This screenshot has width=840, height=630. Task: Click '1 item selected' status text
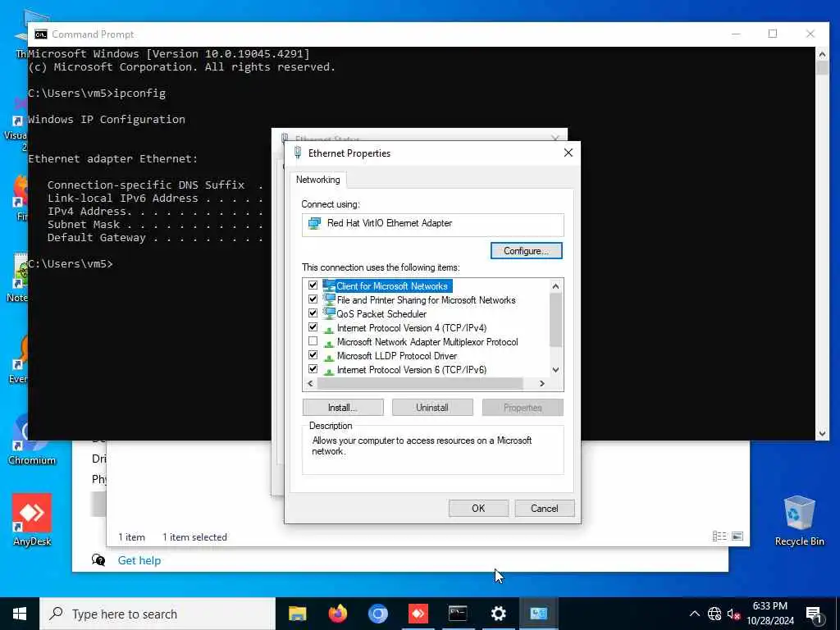point(195,537)
